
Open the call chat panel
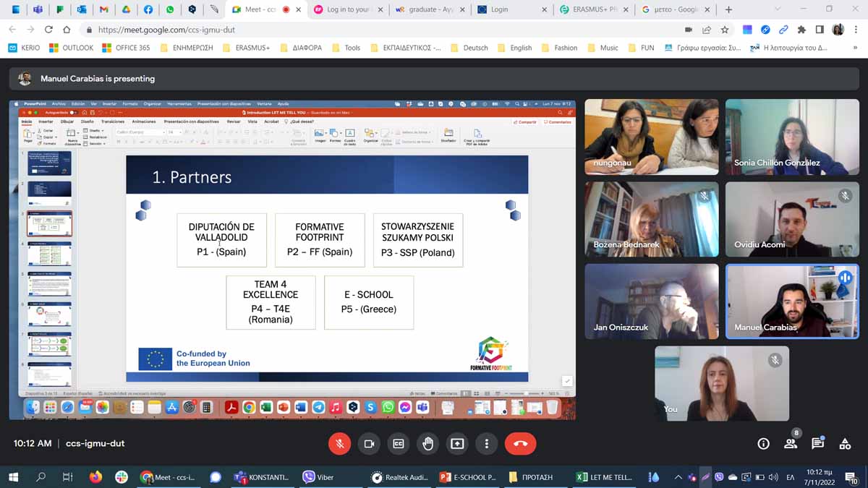click(817, 443)
